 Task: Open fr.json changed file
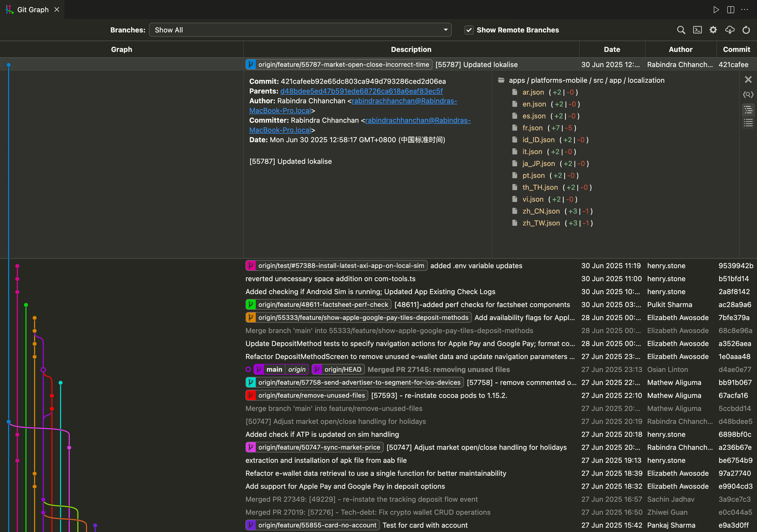point(532,128)
